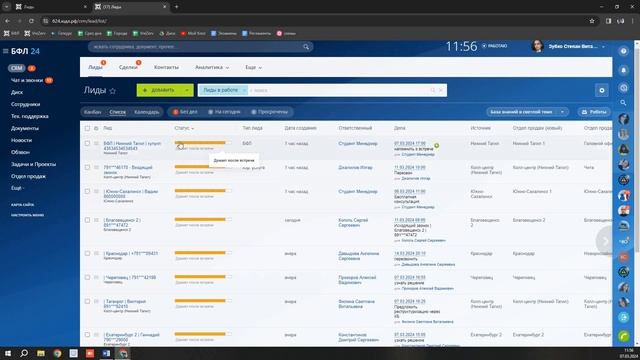Click the magnifier in the top search bar
The width and height of the screenshot is (640, 360).
tap(306, 47)
